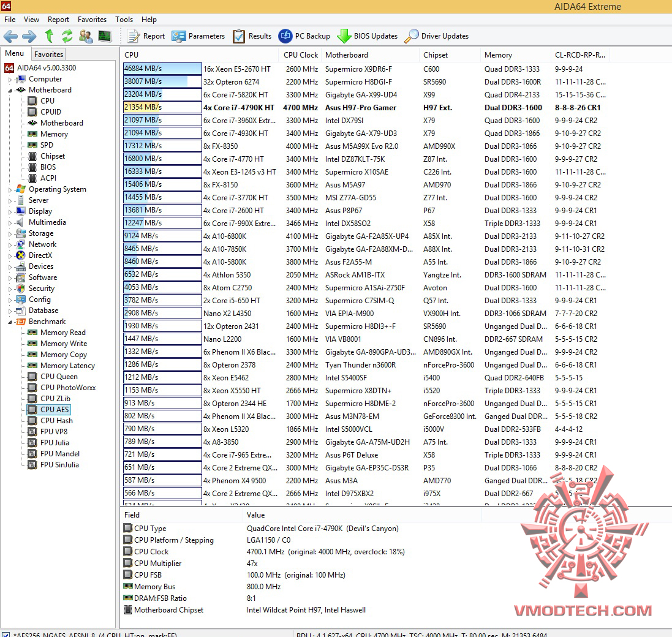Open Memory Latency benchmark

coord(61,366)
